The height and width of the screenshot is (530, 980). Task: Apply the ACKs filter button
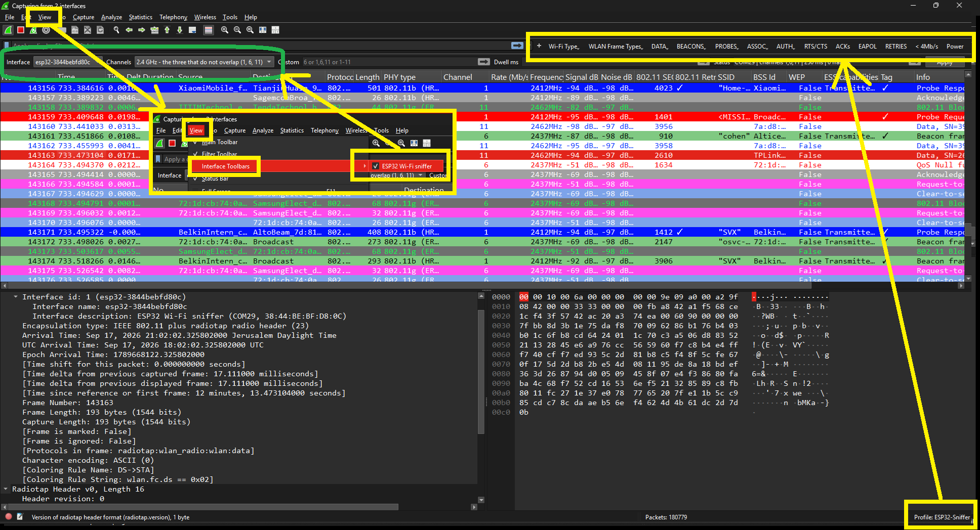pos(843,47)
